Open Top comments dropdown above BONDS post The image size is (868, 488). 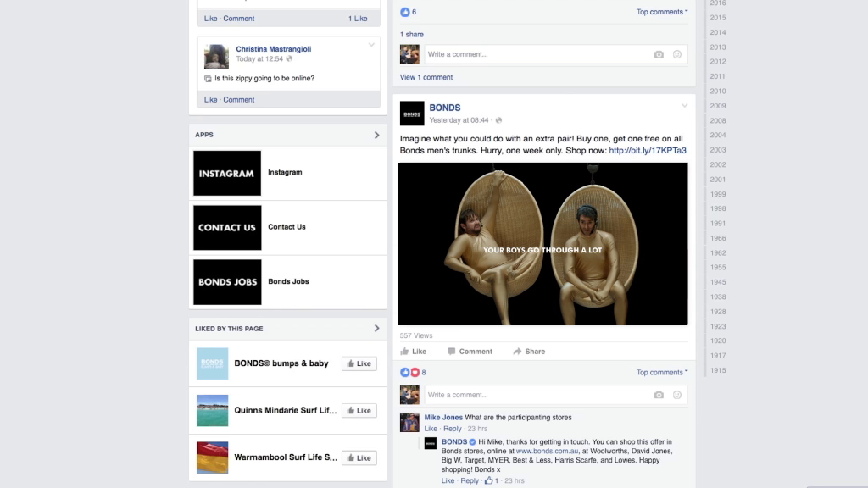661,12
